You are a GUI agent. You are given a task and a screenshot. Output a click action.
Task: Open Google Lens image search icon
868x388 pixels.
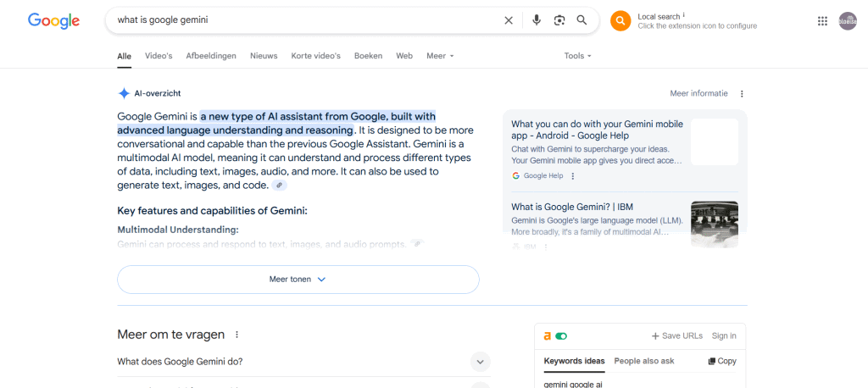[559, 20]
